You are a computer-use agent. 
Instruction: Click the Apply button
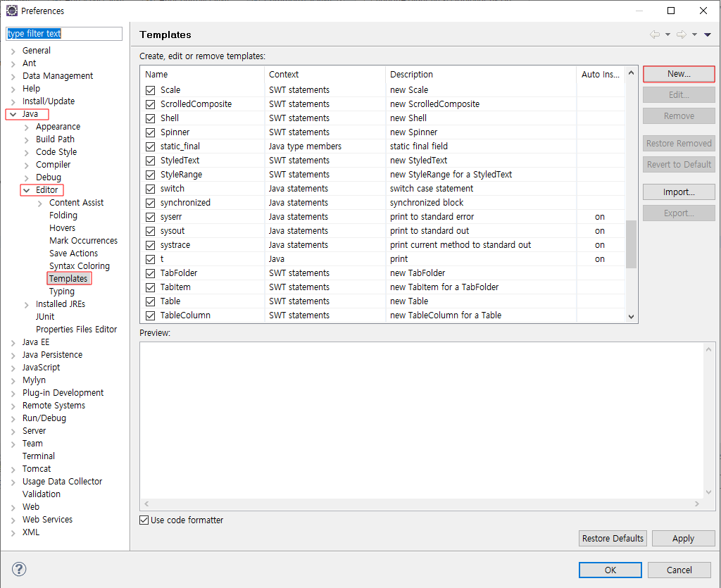[x=683, y=538]
